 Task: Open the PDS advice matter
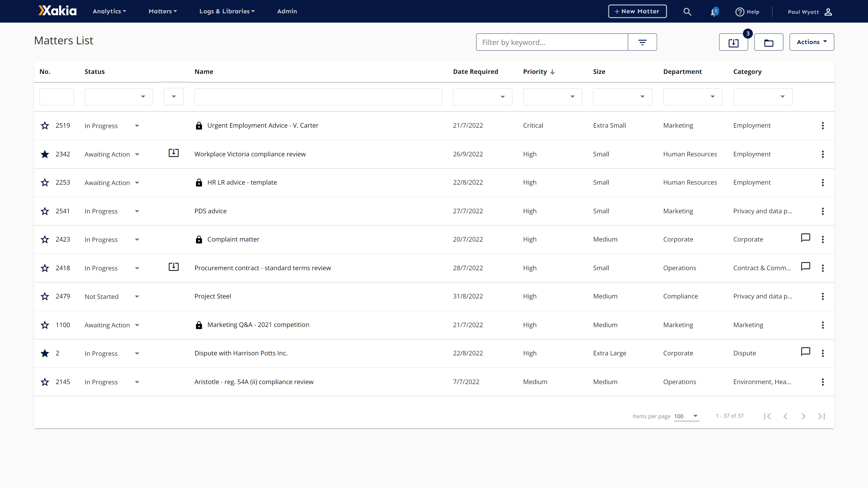pos(210,211)
